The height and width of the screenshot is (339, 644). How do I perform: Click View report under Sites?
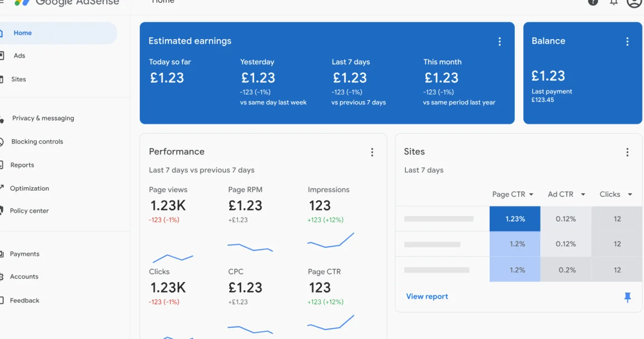click(x=427, y=296)
